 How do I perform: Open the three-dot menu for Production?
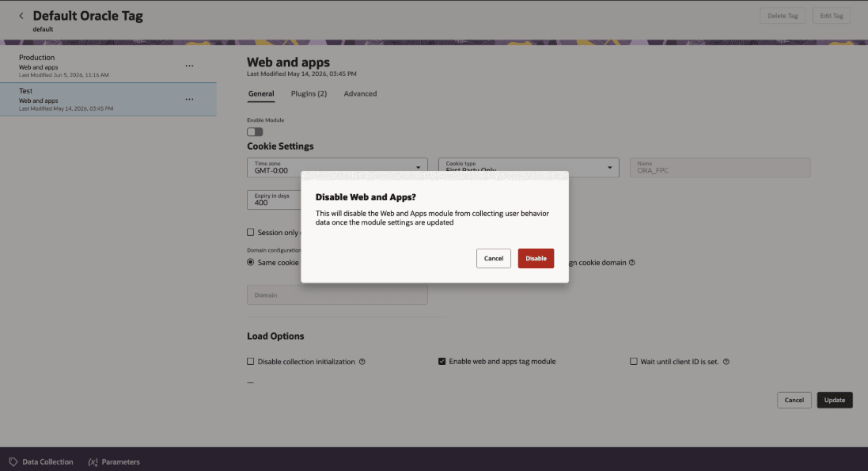(189, 66)
